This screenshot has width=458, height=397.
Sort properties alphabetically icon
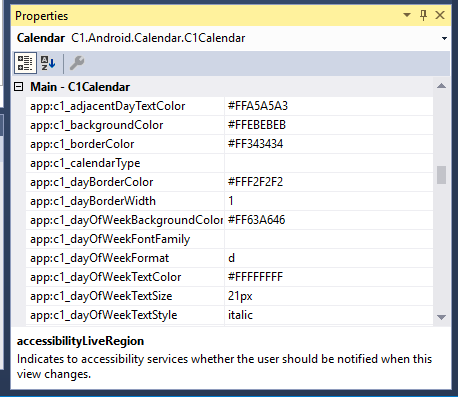[48, 63]
